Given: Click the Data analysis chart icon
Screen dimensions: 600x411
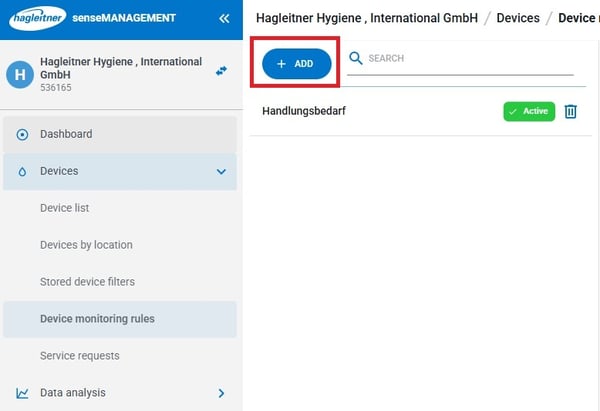Looking at the screenshot, I should [x=22, y=393].
